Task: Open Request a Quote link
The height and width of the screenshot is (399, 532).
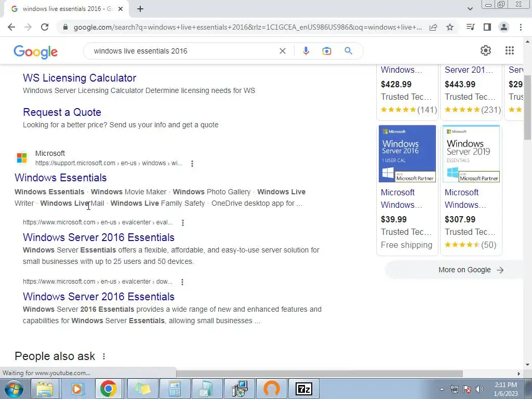Action: (62, 112)
